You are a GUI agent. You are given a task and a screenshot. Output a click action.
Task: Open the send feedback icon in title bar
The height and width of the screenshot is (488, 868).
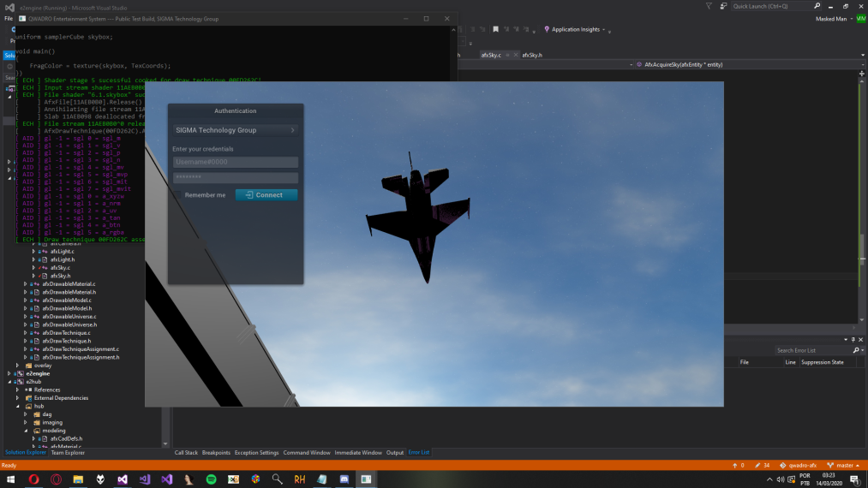point(723,6)
